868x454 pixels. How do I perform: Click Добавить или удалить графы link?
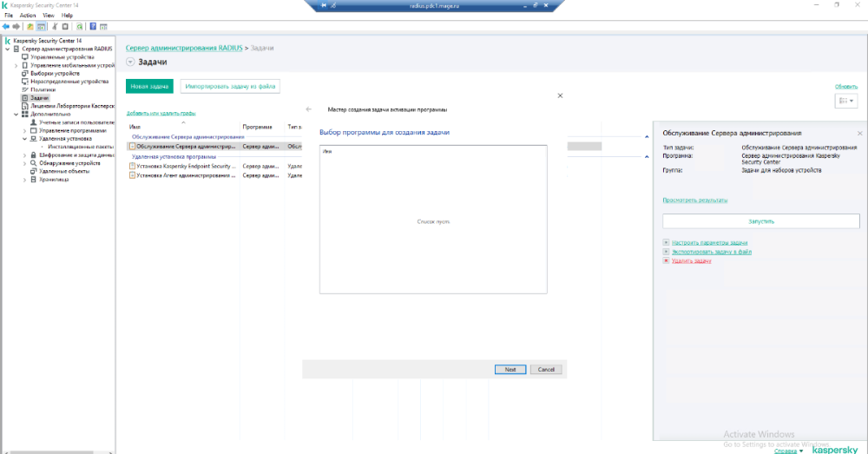click(161, 113)
